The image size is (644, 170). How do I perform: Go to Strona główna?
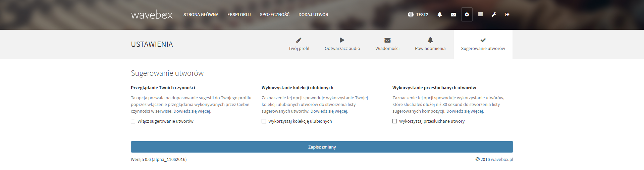coord(201,15)
